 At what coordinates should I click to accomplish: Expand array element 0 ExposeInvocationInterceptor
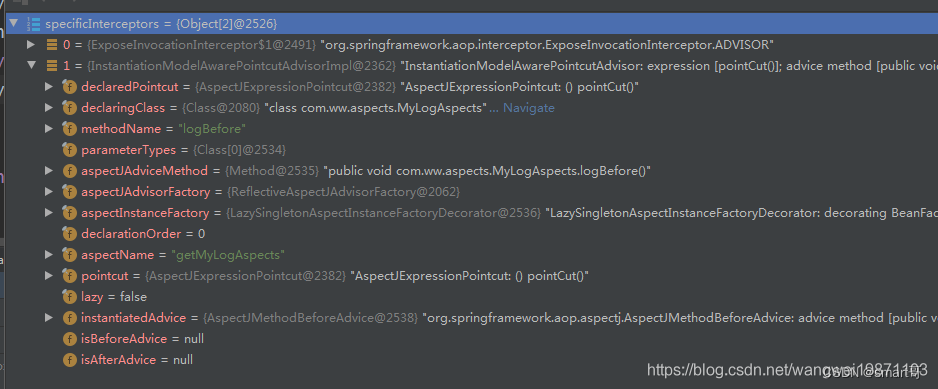[31, 45]
